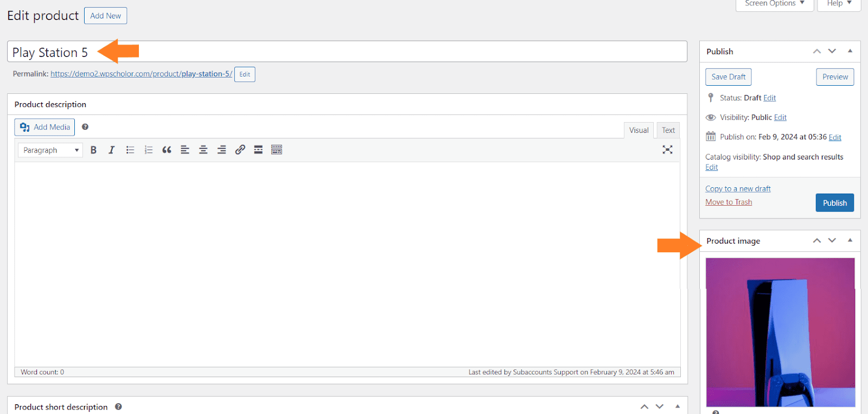Move Product image panel down
868x414 pixels.
point(832,240)
